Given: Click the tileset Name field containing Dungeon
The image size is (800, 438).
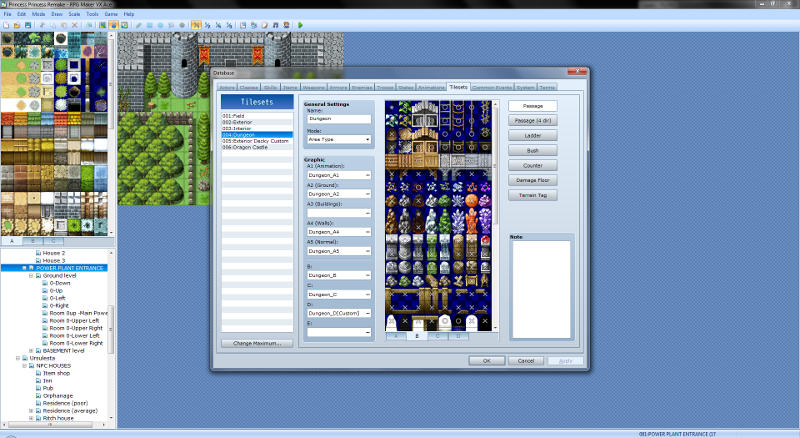Looking at the screenshot, I should point(339,118).
